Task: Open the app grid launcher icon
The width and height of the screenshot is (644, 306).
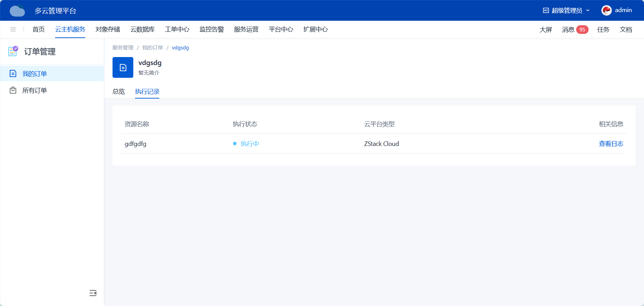Action: tap(13, 29)
